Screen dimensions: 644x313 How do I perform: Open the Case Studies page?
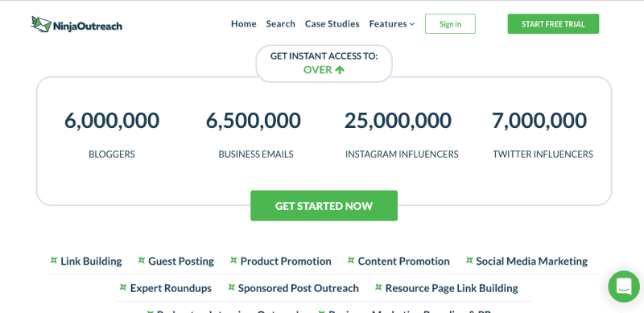[332, 24]
